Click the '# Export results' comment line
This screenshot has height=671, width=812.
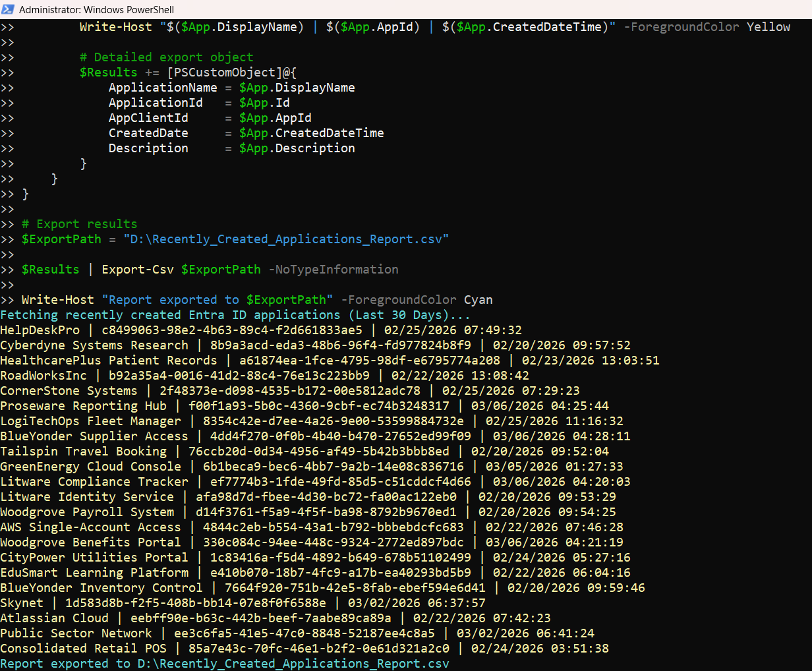pos(79,224)
